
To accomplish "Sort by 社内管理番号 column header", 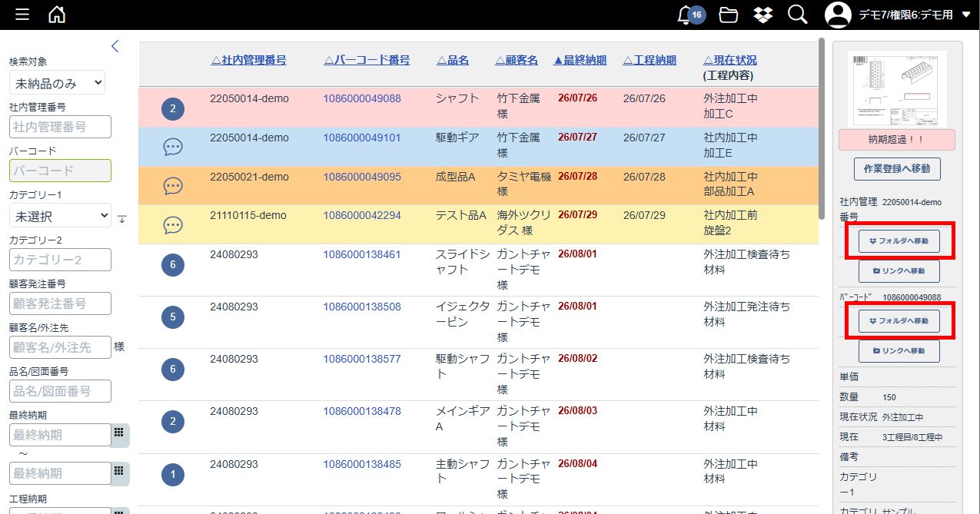I will tap(248, 60).
